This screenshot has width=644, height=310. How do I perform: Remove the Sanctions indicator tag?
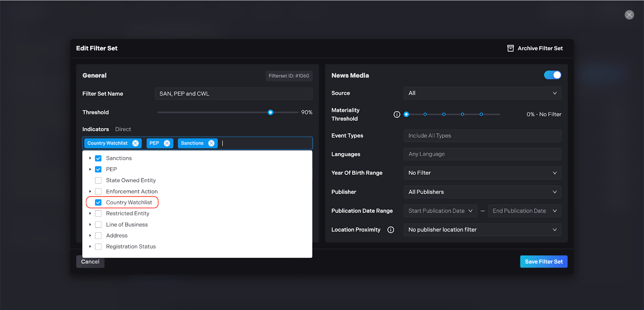211,143
